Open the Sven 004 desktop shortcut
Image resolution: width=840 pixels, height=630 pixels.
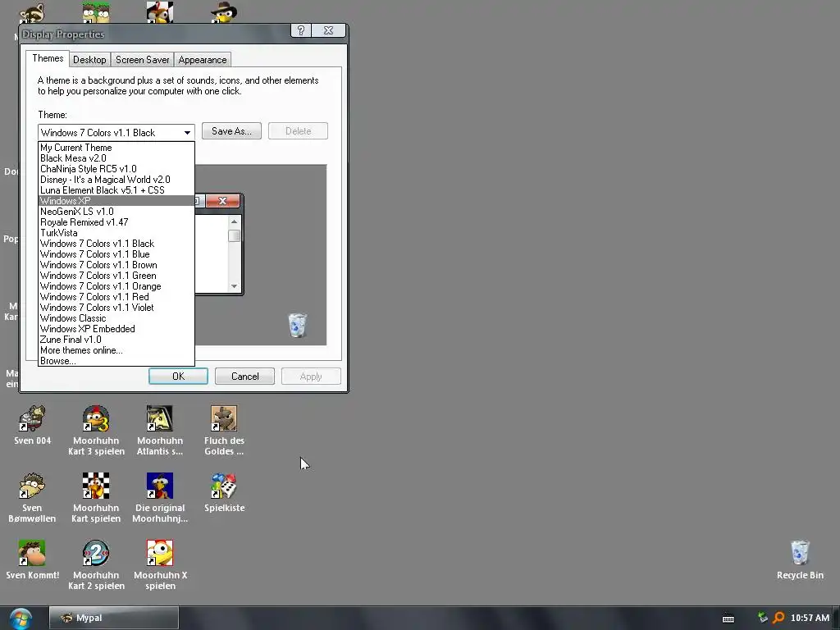pos(32,426)
